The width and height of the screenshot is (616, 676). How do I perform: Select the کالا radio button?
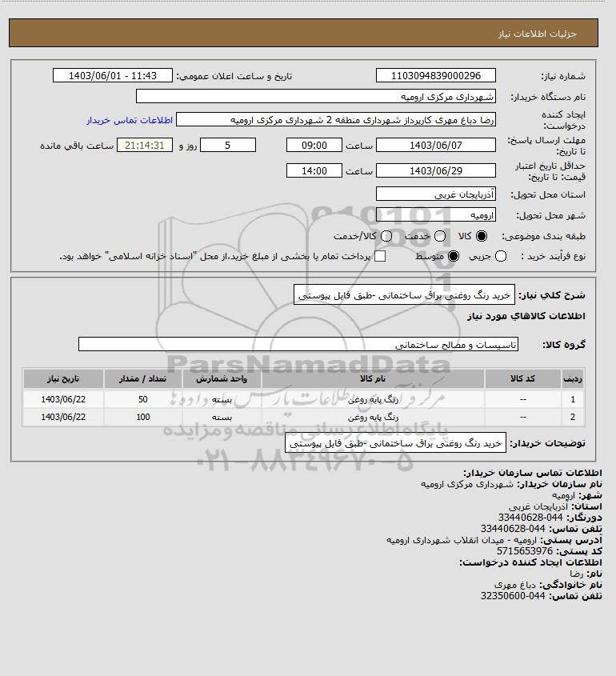point(482,236)
